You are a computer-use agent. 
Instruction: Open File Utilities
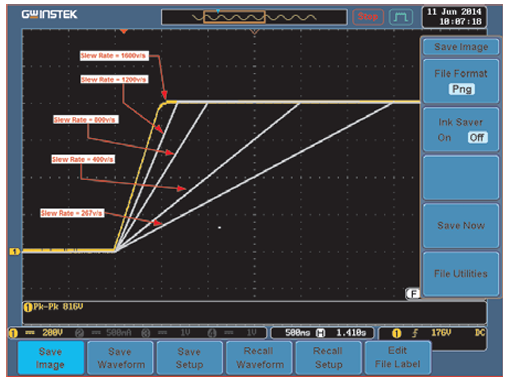coord(461,274)
